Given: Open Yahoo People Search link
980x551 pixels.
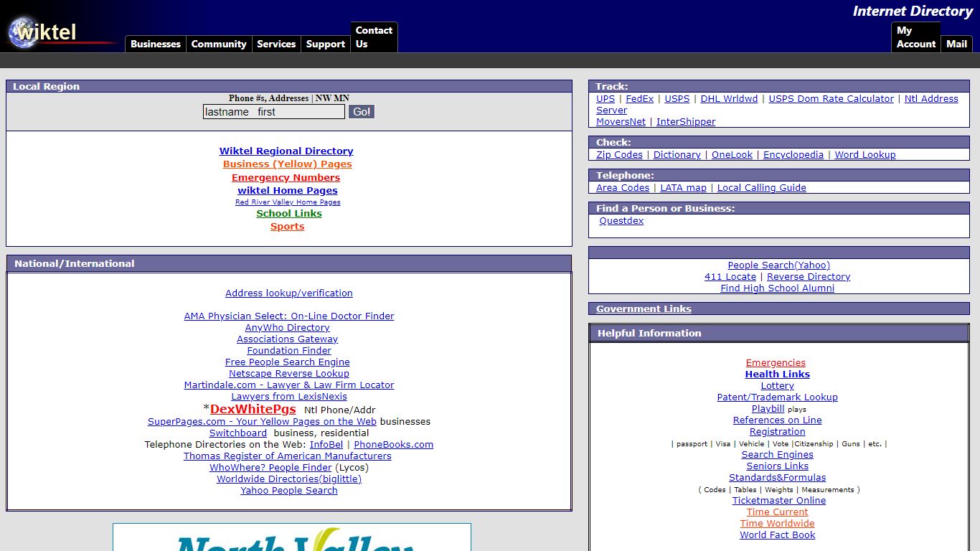Looking at the screenshot, I should pos(289,491).
